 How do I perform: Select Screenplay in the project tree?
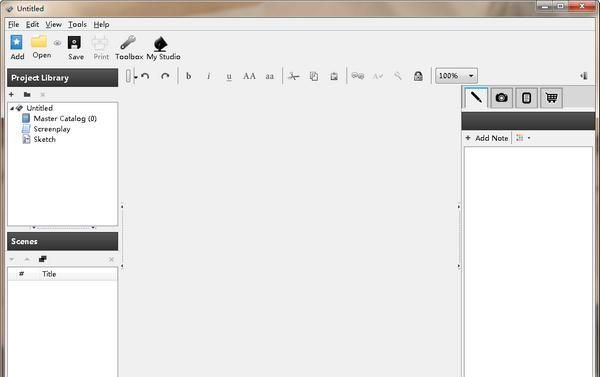[46, 129]
